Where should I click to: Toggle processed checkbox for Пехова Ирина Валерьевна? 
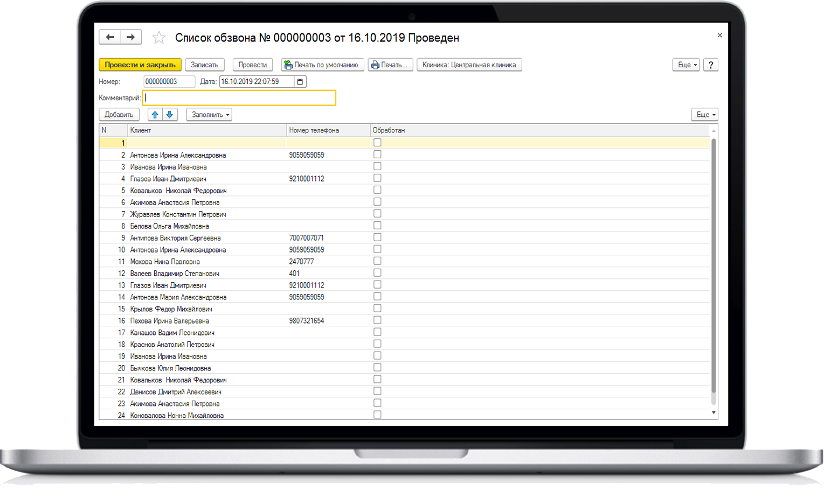(377, 320)
